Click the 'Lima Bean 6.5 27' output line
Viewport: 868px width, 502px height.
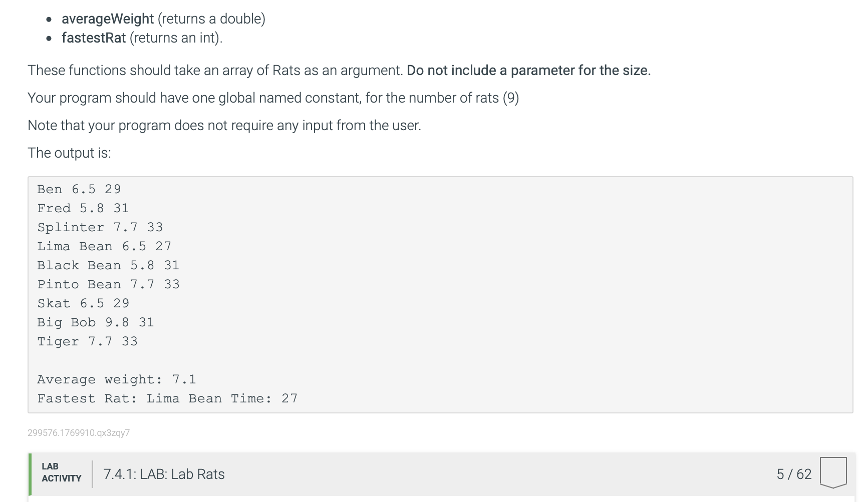pyautogui.click(x=104, y=246)
